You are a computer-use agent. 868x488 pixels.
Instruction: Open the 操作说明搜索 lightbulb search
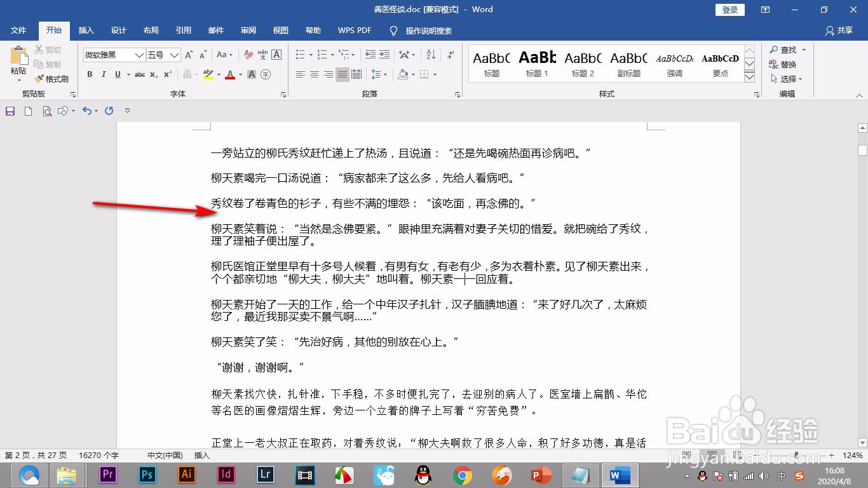point(421,30)
